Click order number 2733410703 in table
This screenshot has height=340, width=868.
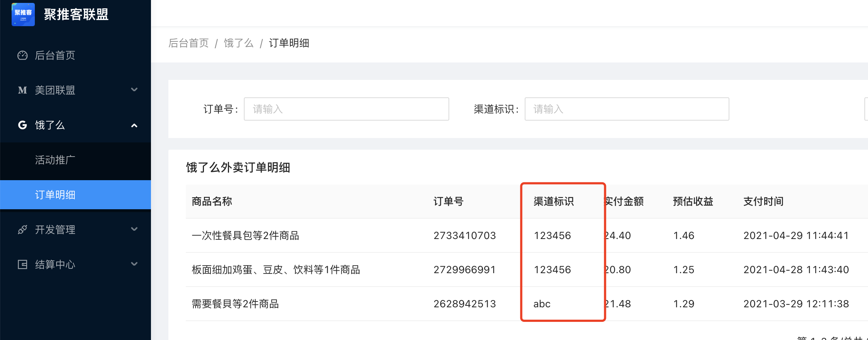coord(464,235)
